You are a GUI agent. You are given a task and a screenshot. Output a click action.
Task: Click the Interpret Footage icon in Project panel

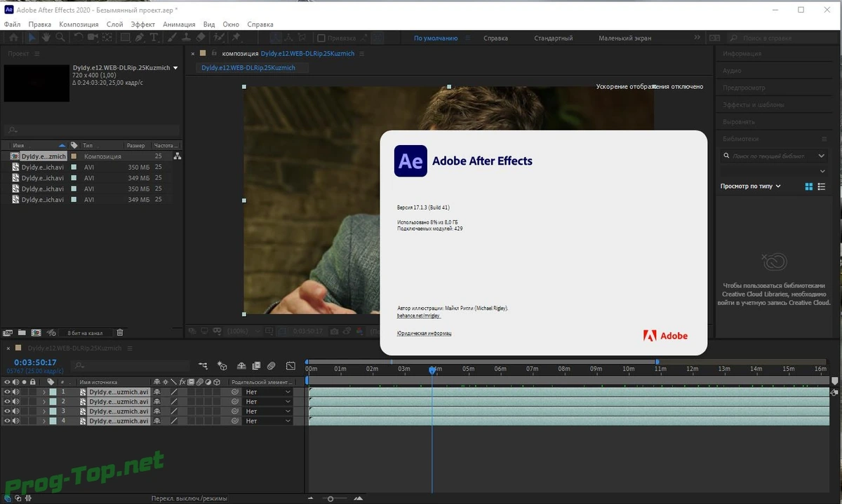pos(8,333)
